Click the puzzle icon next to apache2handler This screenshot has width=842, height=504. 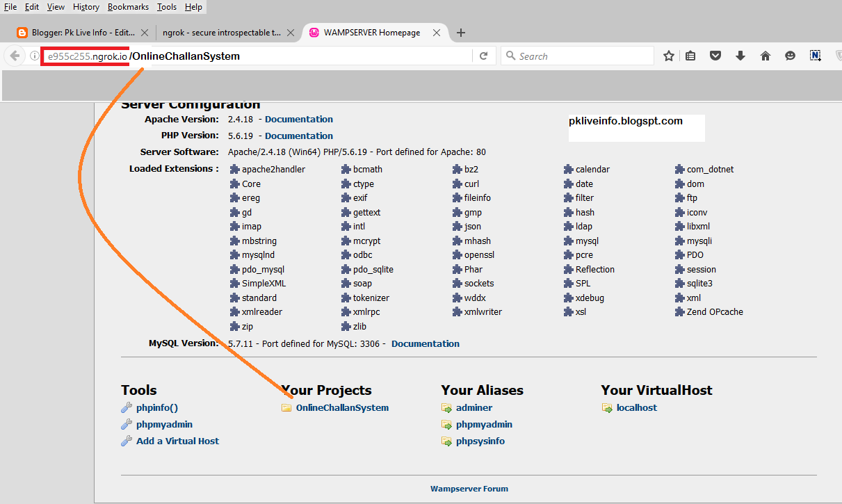(235, 170)
